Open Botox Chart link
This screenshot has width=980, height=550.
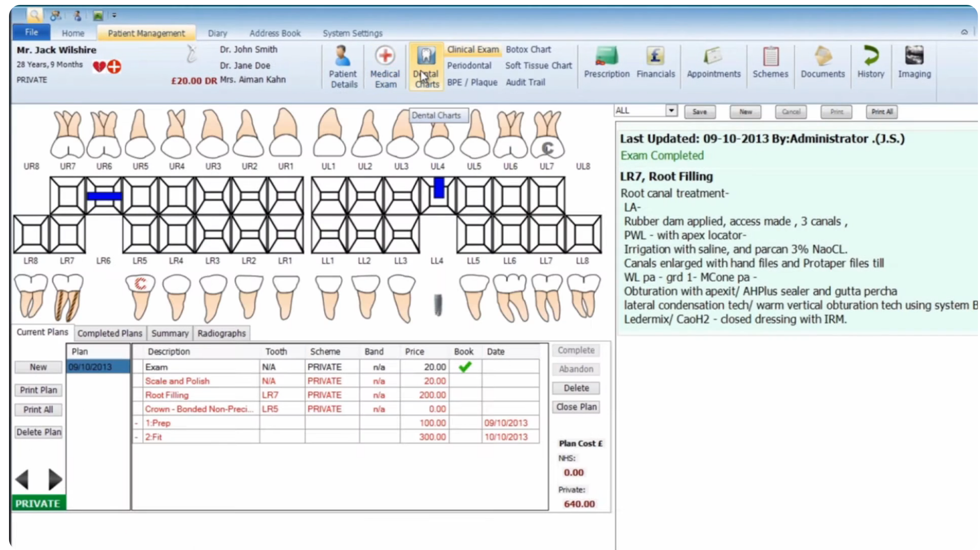coord(528,49)
